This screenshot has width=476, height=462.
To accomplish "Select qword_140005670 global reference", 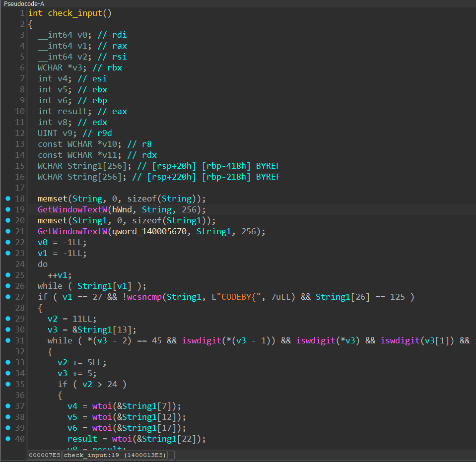I will coord(149,231).
